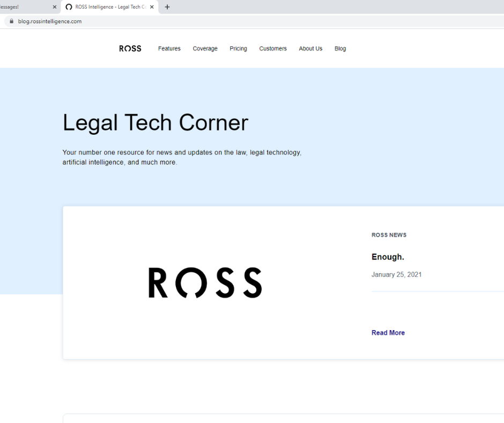Open the Coverage page link
Screen dimensions: 504x423
coord(205,49)
